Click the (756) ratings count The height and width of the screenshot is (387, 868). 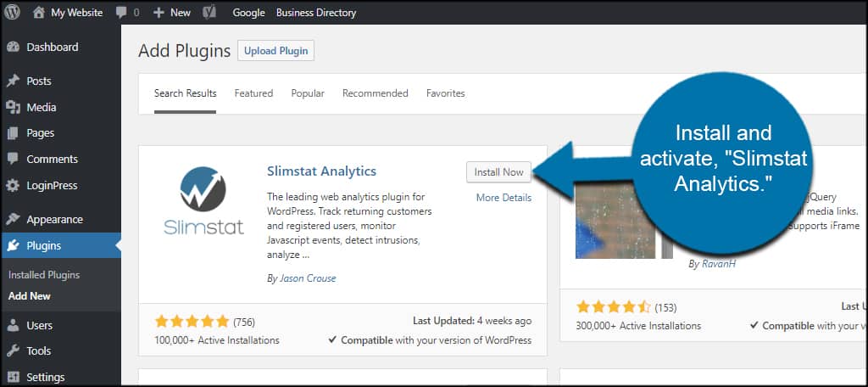pos(244,322)
